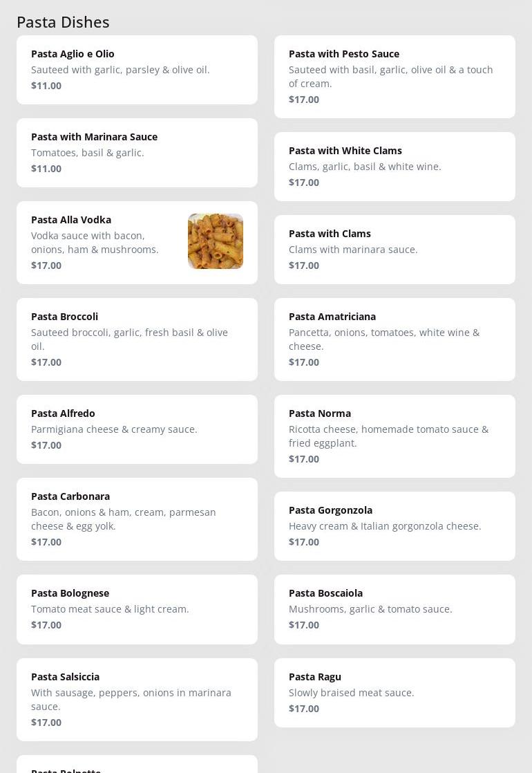
Task: Open the partially visible card below Pasta Salsiccia
Action: click(x=137, y=765)
